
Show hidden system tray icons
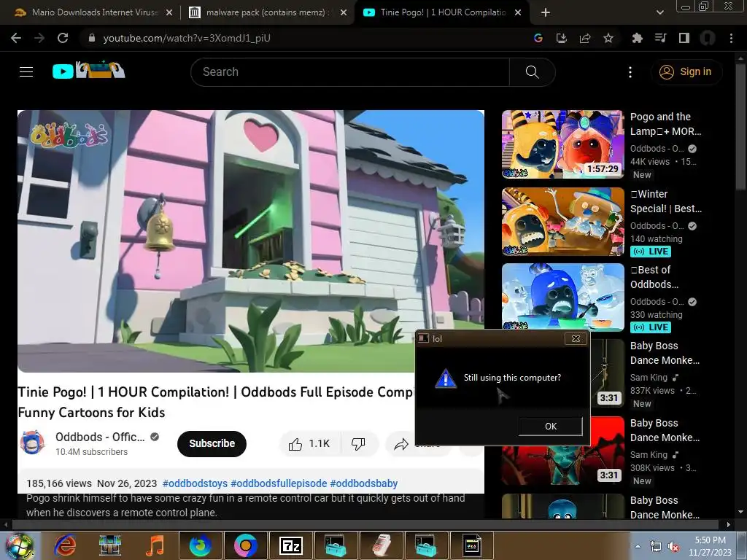[x=638, y=546]
